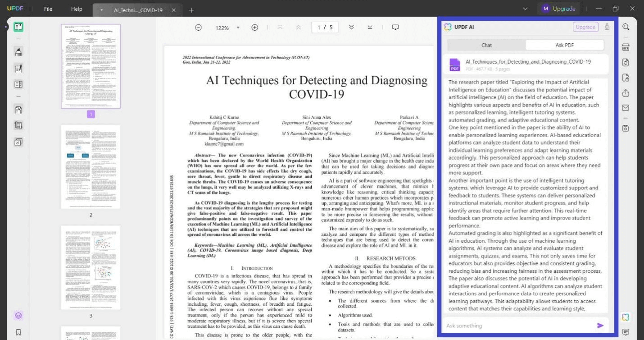
Task: Click the UPDF logo
Action: coord(14,9)
